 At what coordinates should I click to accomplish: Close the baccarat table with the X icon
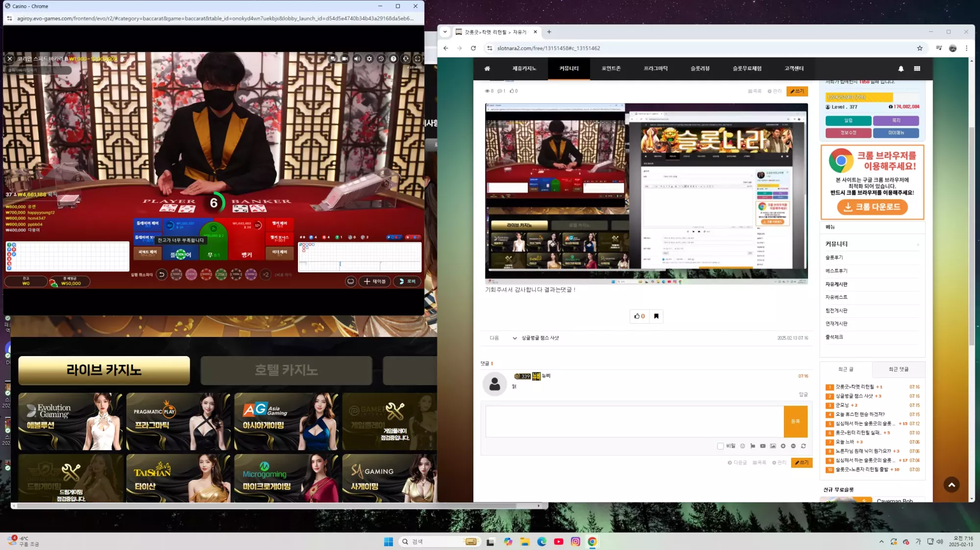click(x=9, y=59)
